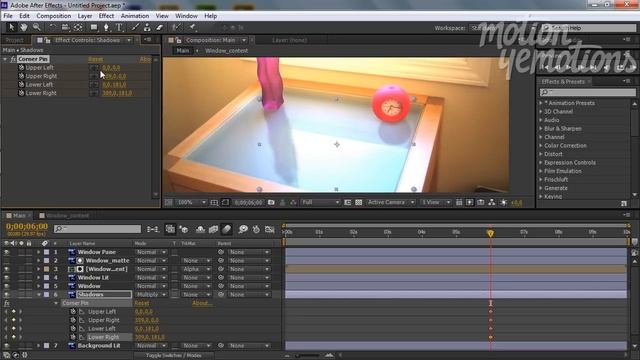
Task: Open the Comp Flowchart viewer button
Action: pos(491,202)
